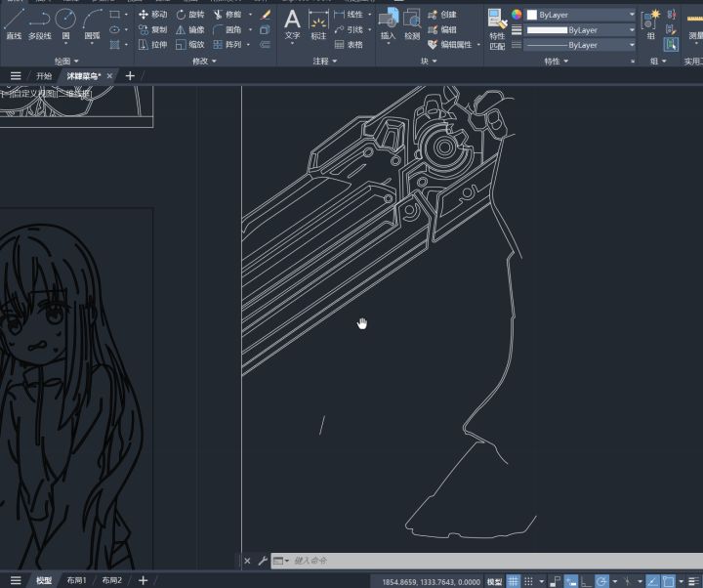Switch to the 模型 (Model) layout tab
The width and height of the screenshot is (703, 588).
(x=44, y=580)
